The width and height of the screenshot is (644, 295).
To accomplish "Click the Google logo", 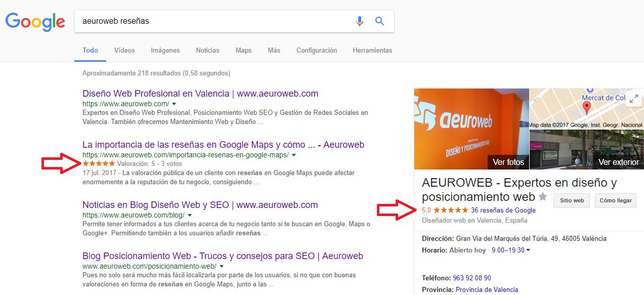I will (x=35, y=21).
